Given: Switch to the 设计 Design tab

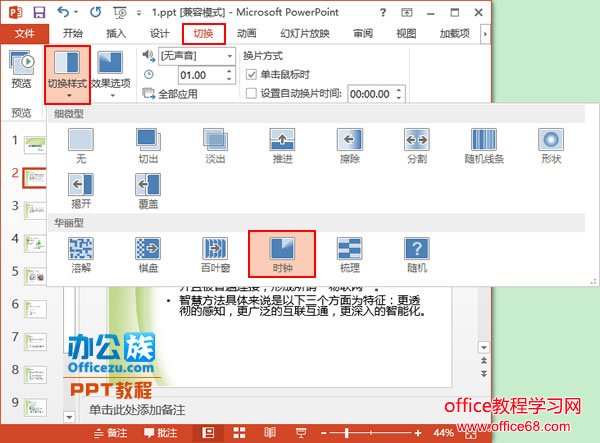Looking at the screenshot, I should coord(160,34).
